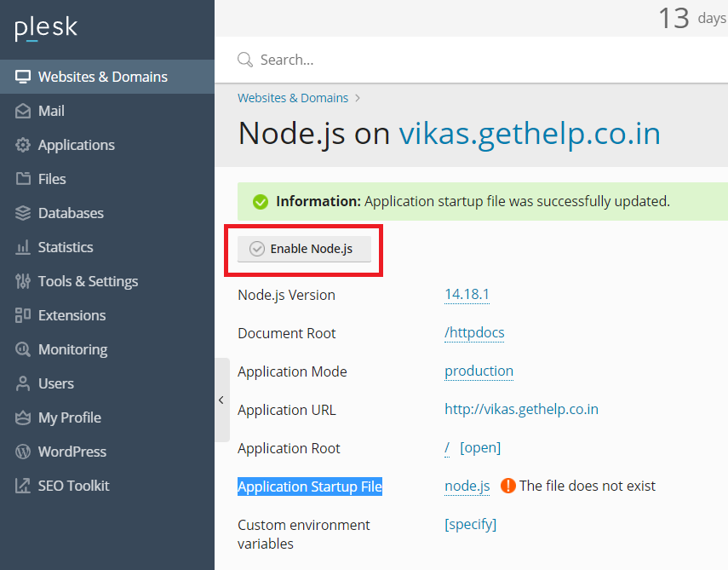728x570 pixels.
Task: Click the Websites & Domains breadcrumb link
Action: pos(293,98)
